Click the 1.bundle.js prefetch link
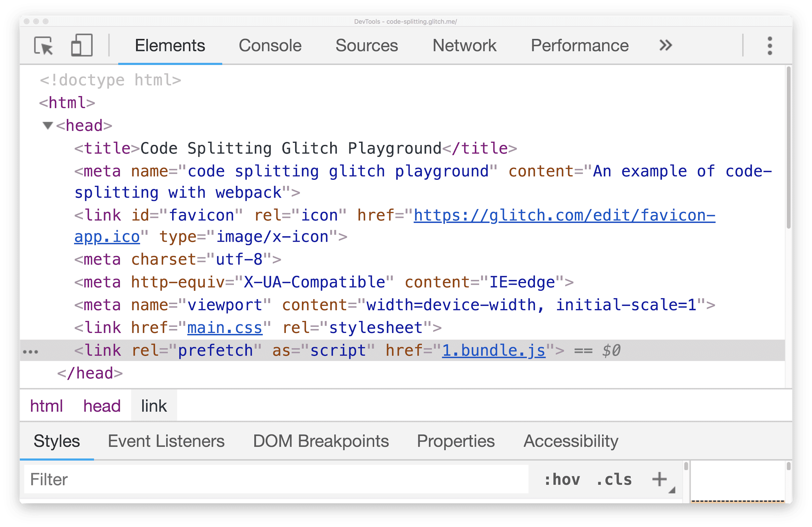The height and width of the screenshot is (527, 812). [x=485, y=349]
